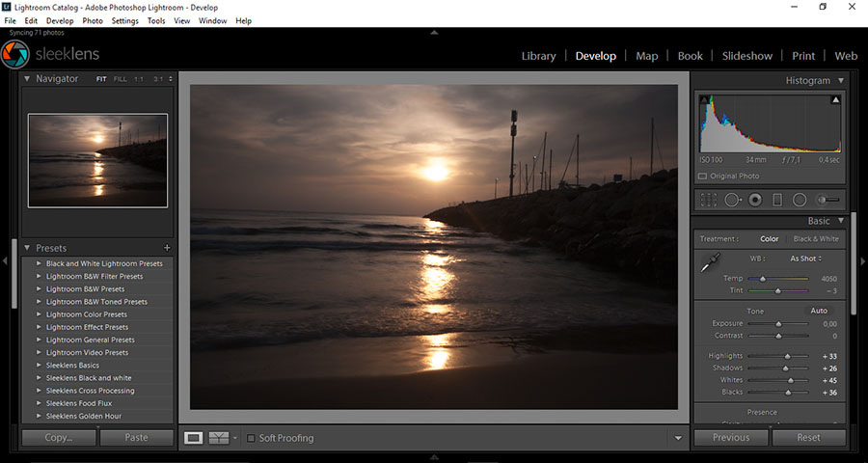Switch to the Library module
This screenshot has width=868, height=463.
coord(538,56)
